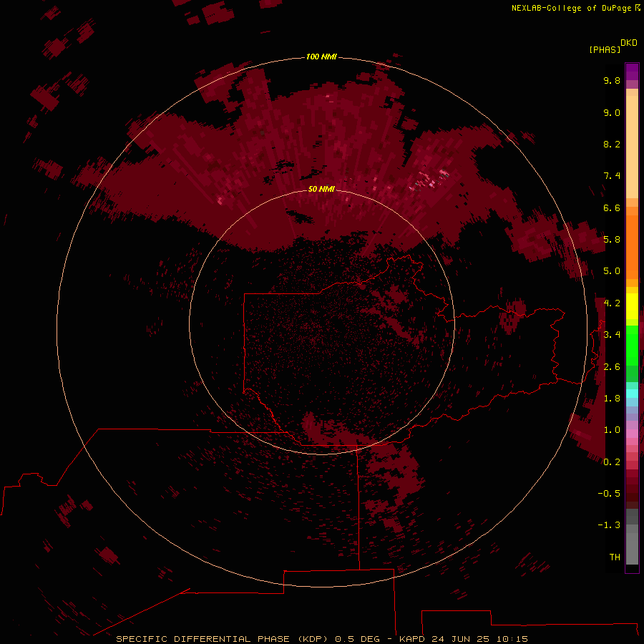Click the 0.2 scale value
The width and height of the screenshot is (644, 644).
(x=612, y=462)
